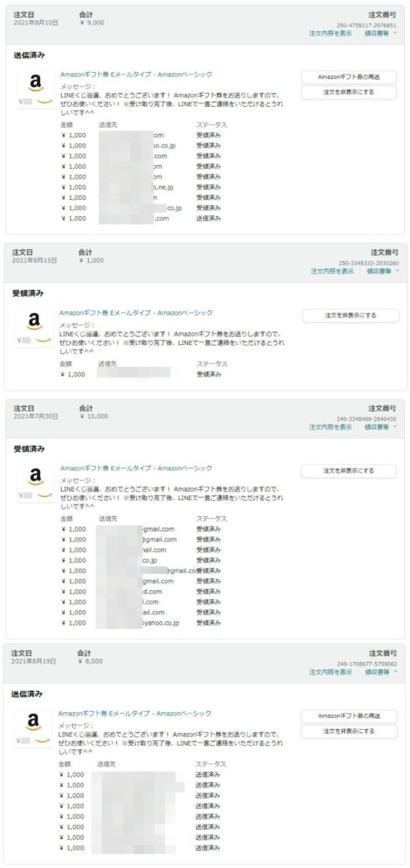Viewport: 410px width, 868px height.
Task: Open Amazonギフト券 Eメールタイプ link in 8月15日 order
Action: click(136, 313)
